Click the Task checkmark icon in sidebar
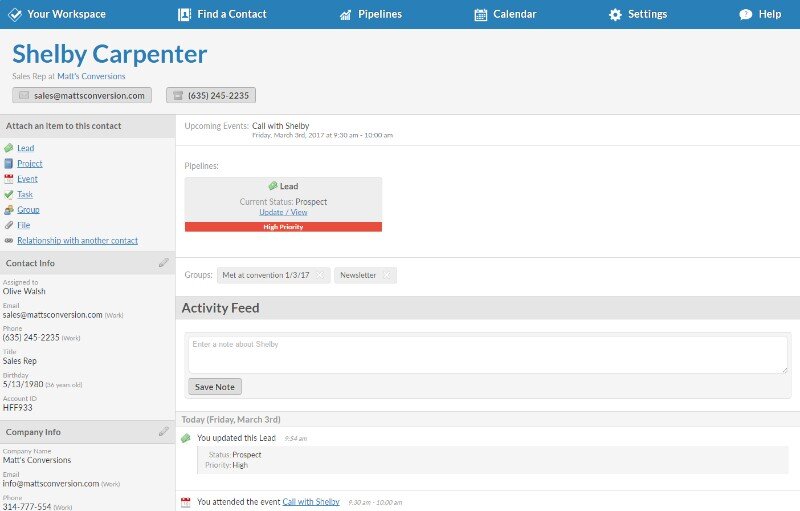The image size is (800, 511). click(8, 195)
